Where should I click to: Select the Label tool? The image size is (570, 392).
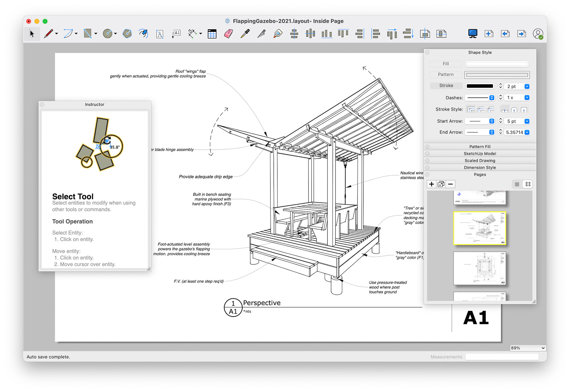click(176, 34)
